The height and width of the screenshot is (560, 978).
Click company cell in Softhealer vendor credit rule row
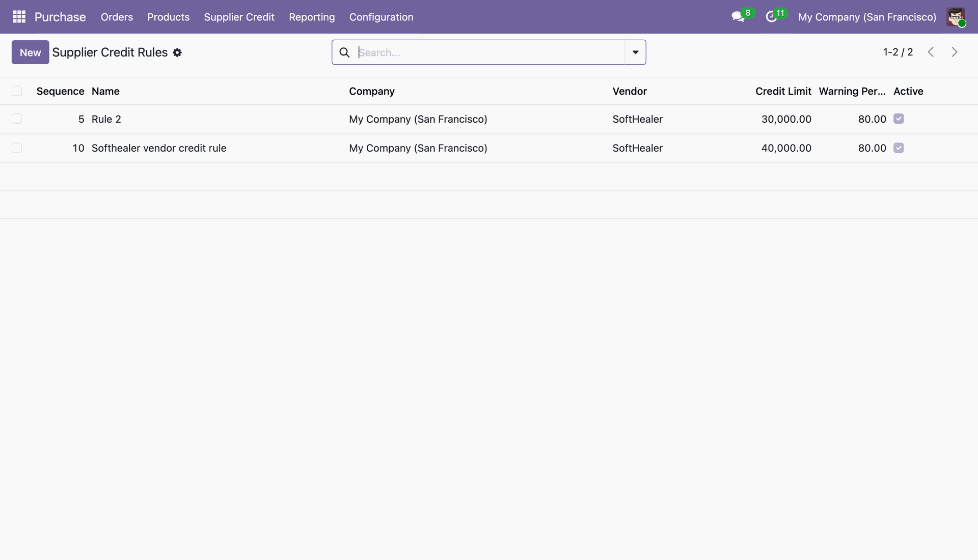pos(418,148)
